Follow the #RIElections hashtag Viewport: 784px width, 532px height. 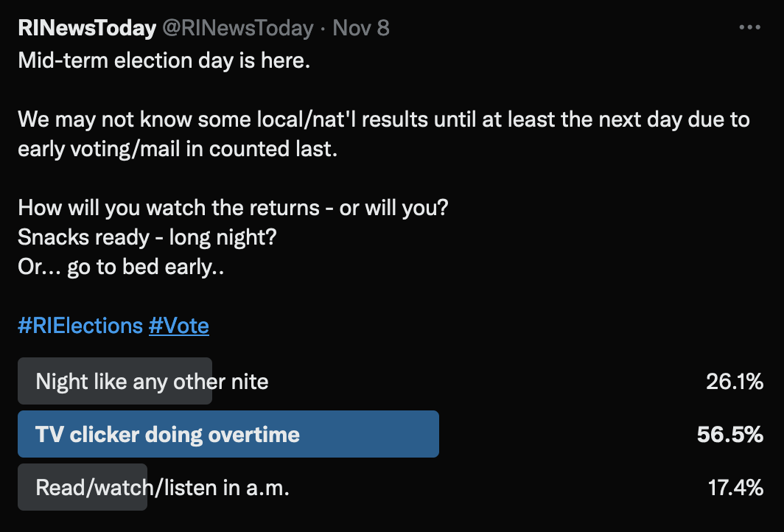click(x=80, y=326)
